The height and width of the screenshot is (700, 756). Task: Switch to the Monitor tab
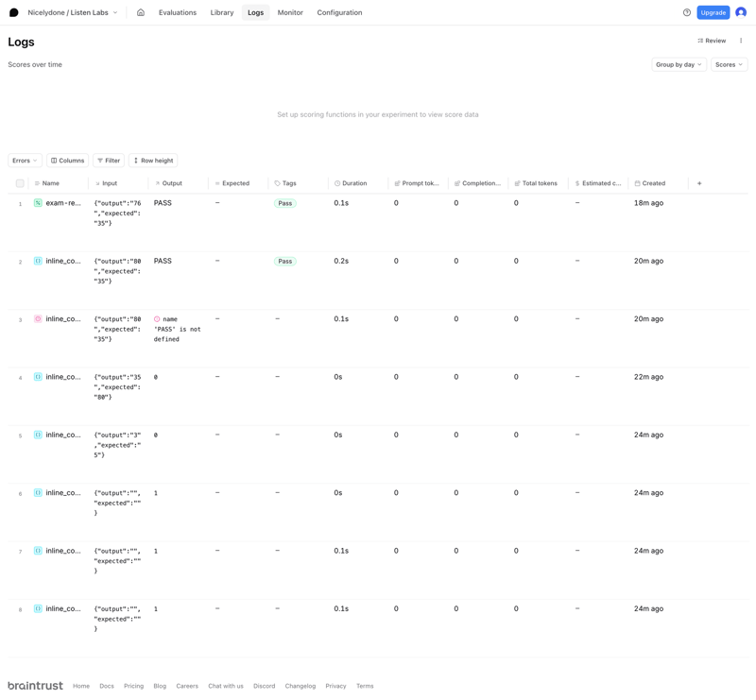(x=291, y=12)
